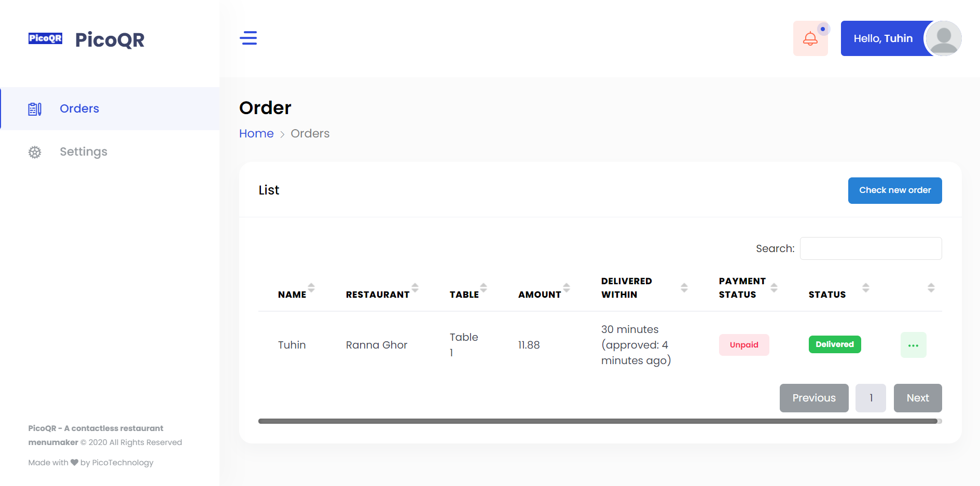The height and width of the screenshot is (486, 980).
Task: Click the user avatar picture
Action: (x=944, y=38)
